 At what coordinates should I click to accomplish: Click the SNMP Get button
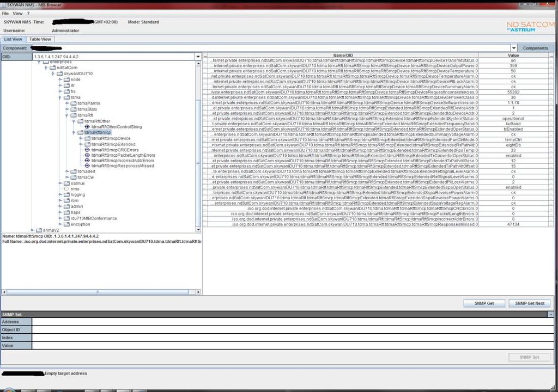(x=484, y=303)
